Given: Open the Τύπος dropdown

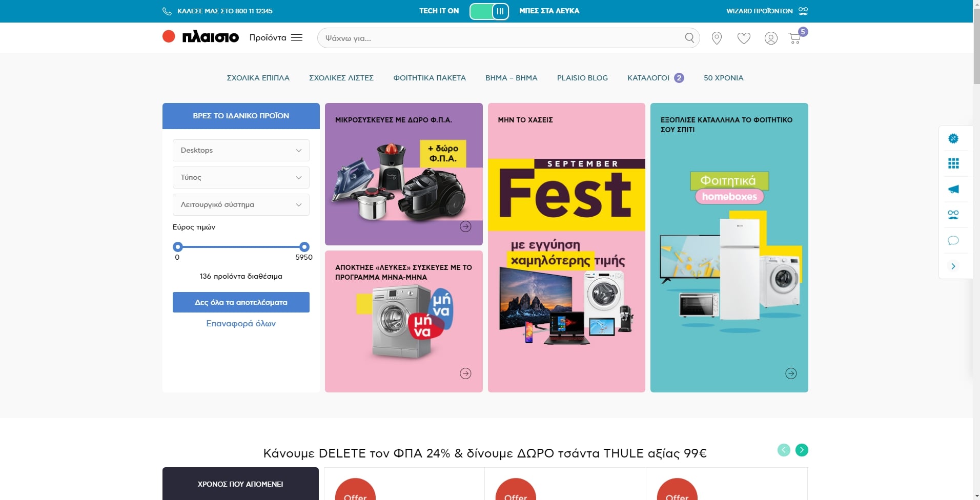Looking at the screenshot, I should 241,177.
